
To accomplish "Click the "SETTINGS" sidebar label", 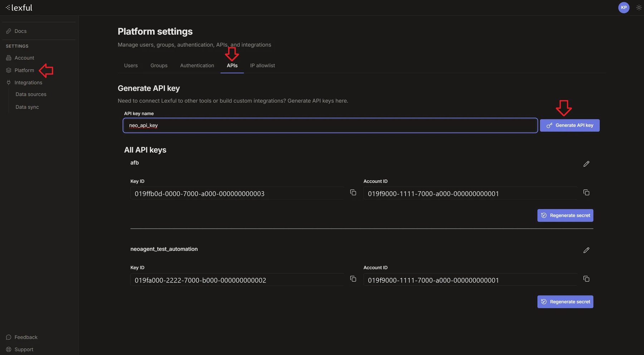I will pos(17,46).
